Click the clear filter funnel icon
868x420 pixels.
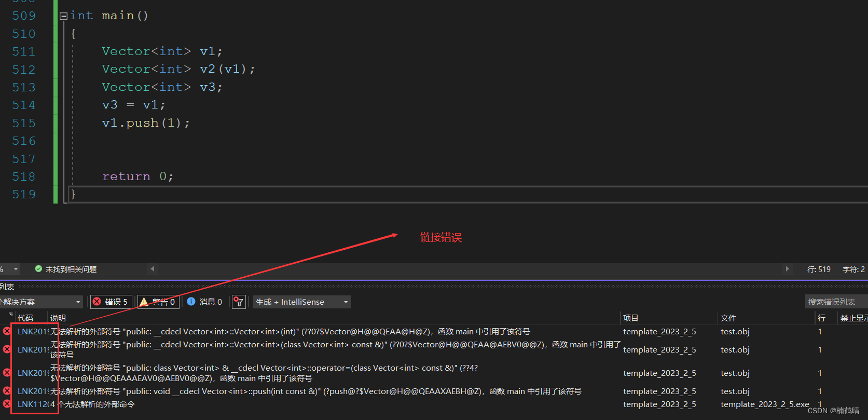239,302
